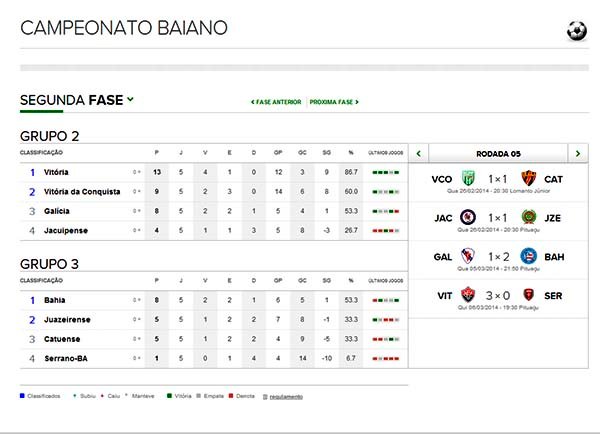Image resolution: width=600 pixels, height=434 pixels.
Task: Open the Segunda Fase dropdown chevron
Action: pos(130,100)
